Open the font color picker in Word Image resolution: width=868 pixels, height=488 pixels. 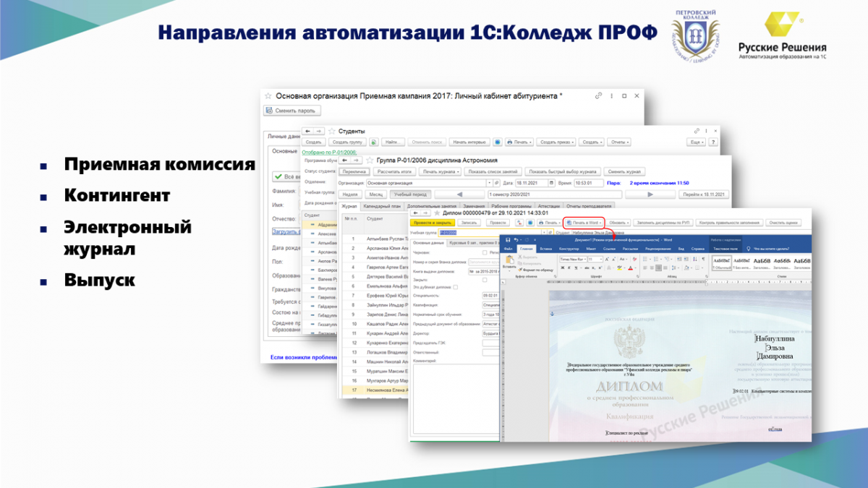click(631, 267)
